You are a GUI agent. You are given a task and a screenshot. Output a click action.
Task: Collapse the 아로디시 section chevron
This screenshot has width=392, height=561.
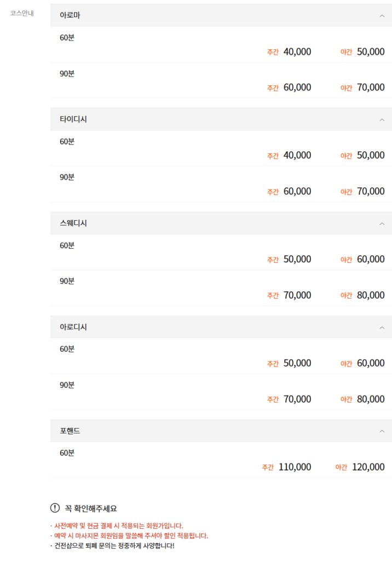tap(382, 327)
